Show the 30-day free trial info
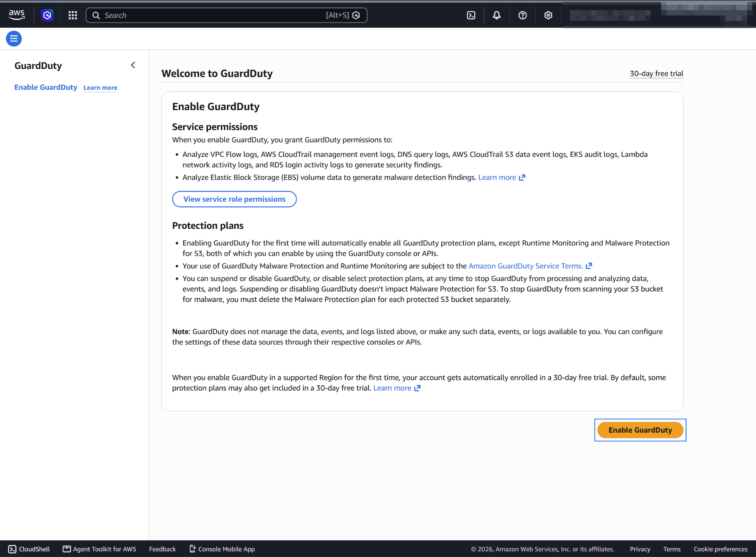This screenshot has height=557, width=756. 656,73
